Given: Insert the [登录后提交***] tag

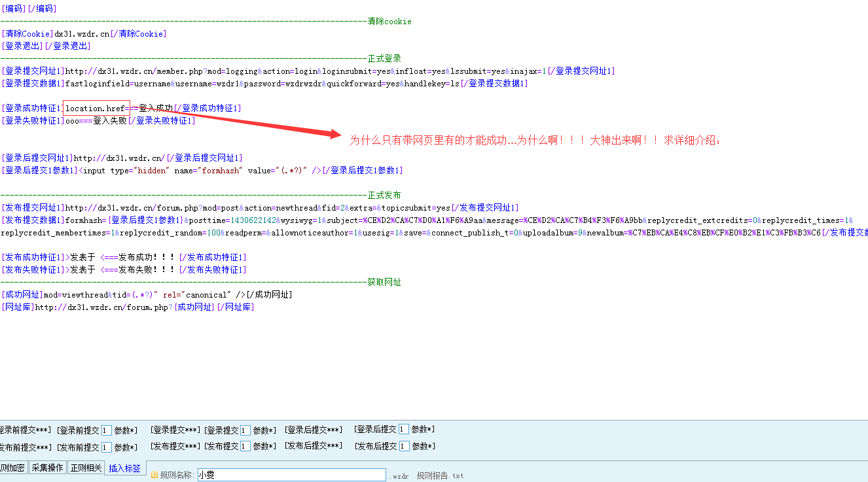Looking at the screenshot, I should (313, 430).
